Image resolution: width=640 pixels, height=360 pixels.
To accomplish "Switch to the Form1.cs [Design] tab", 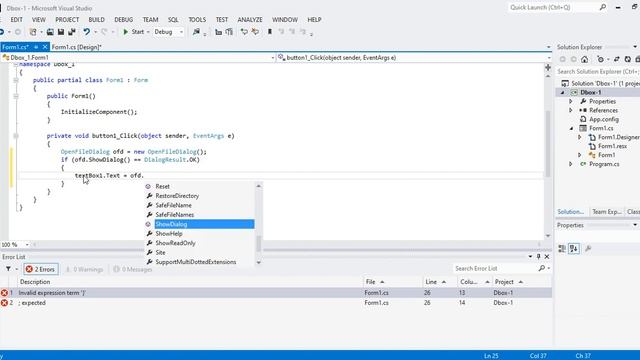I will (x=76, y=47).
